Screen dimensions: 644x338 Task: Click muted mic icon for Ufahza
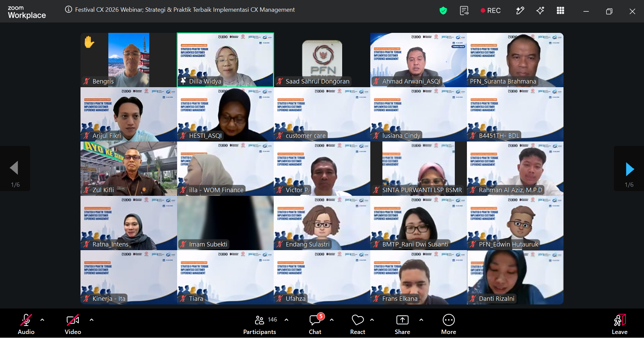280,298
